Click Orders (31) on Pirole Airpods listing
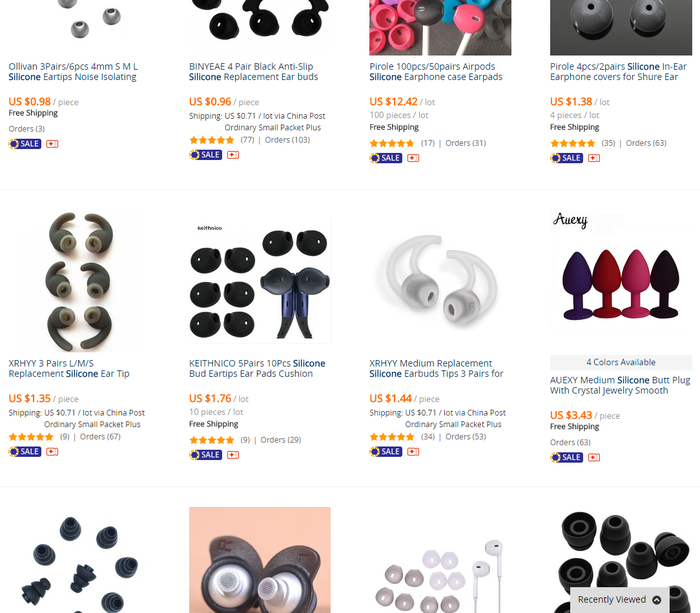The width and height of the screenshot is (700, 613). pyautogui.click(x=466, y=143)
